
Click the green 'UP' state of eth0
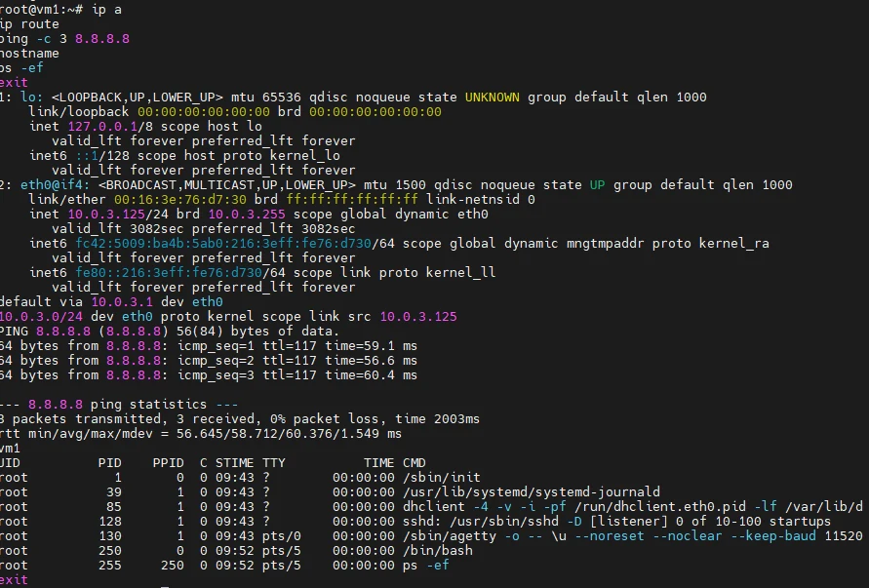598,185
